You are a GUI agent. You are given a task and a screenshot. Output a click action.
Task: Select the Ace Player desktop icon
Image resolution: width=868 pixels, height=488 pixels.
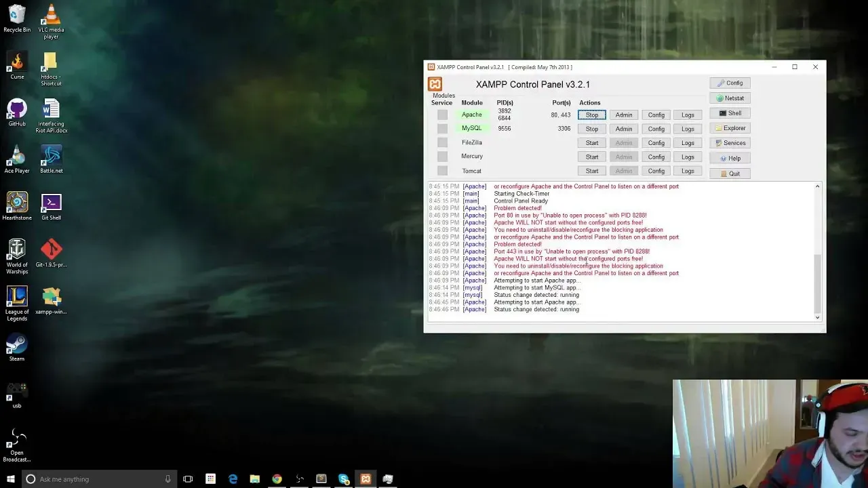pyautogui.click(x=17, y=159)
